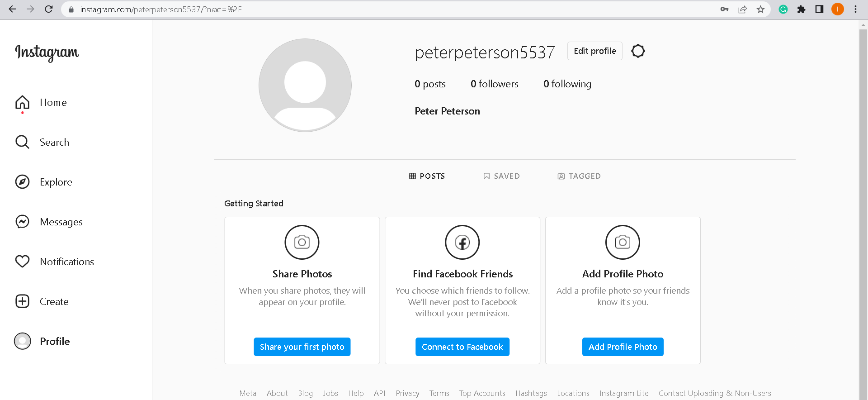This screenshot has height=400, width=868.
Task: Go back with the browser back arrow
Action: (x=12, y=9)
